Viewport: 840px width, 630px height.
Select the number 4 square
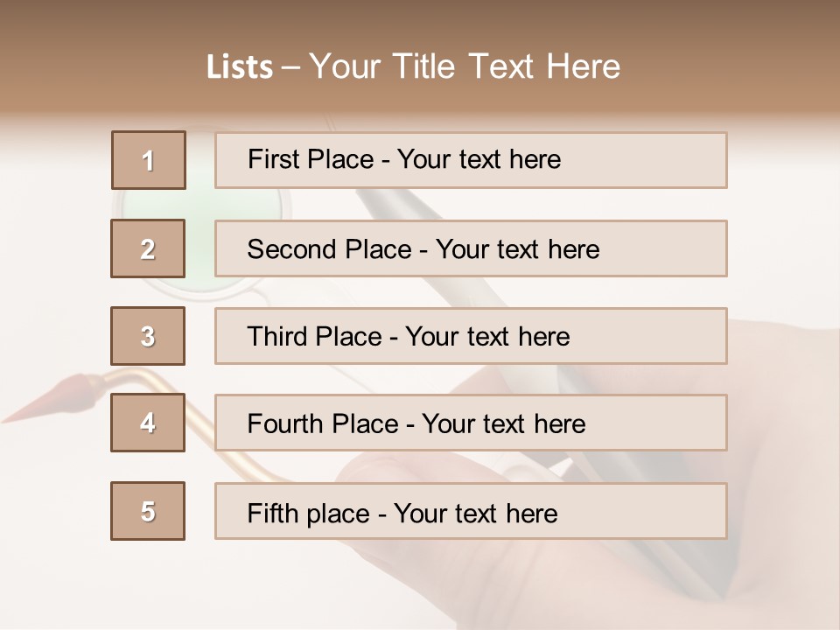click(148, 423)
